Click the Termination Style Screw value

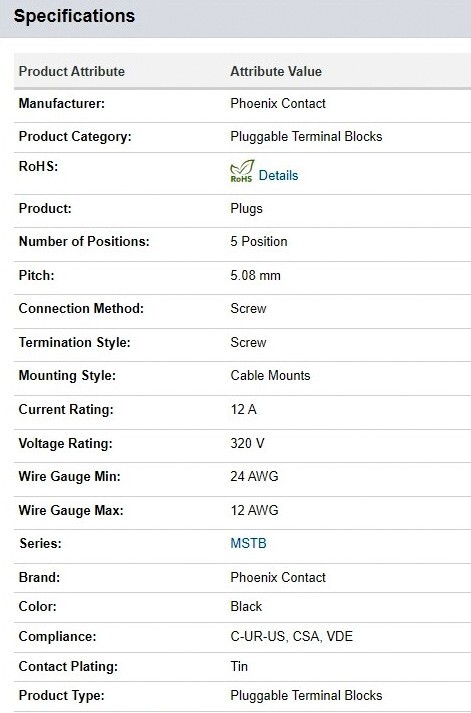[x=248, y=342]
